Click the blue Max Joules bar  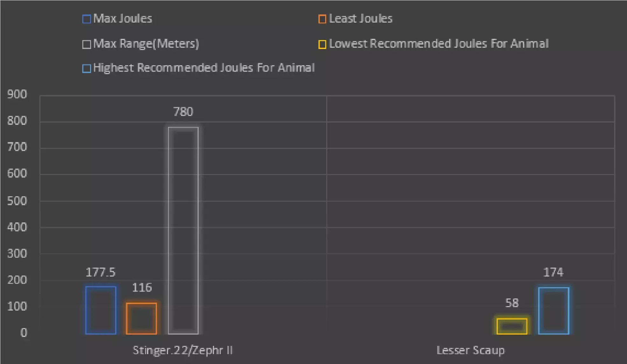pyautogui.click(x=101, y=310)
